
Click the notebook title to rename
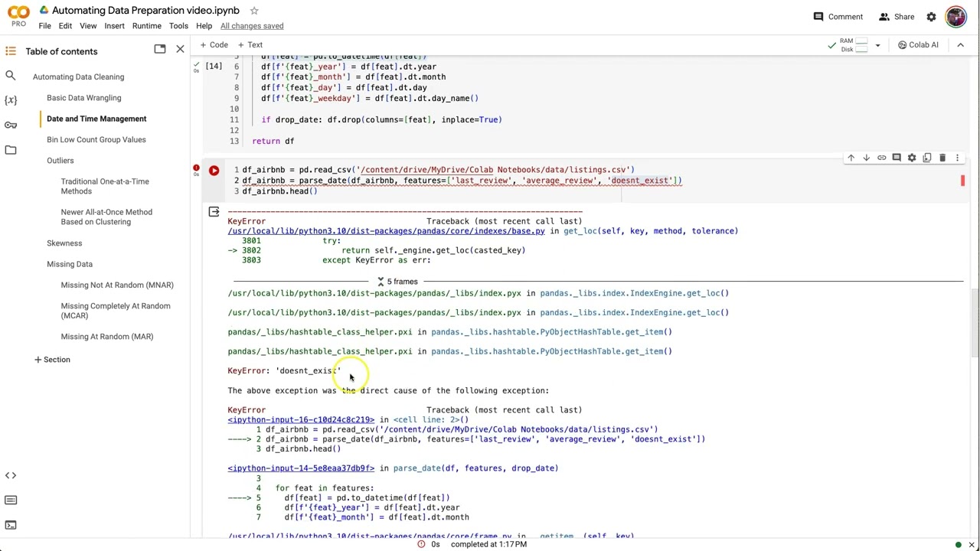[x=145, y=11]
